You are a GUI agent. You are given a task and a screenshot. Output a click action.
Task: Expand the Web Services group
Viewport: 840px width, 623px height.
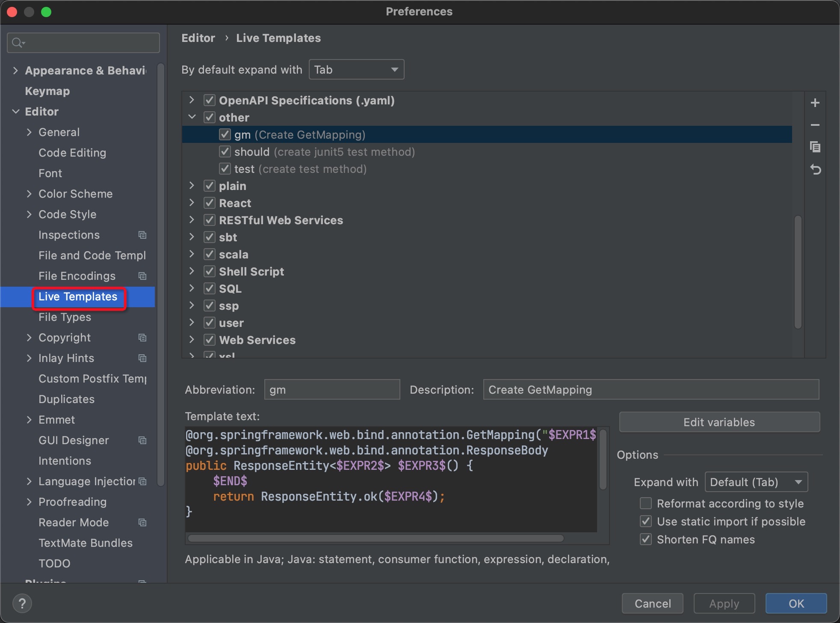192,340
